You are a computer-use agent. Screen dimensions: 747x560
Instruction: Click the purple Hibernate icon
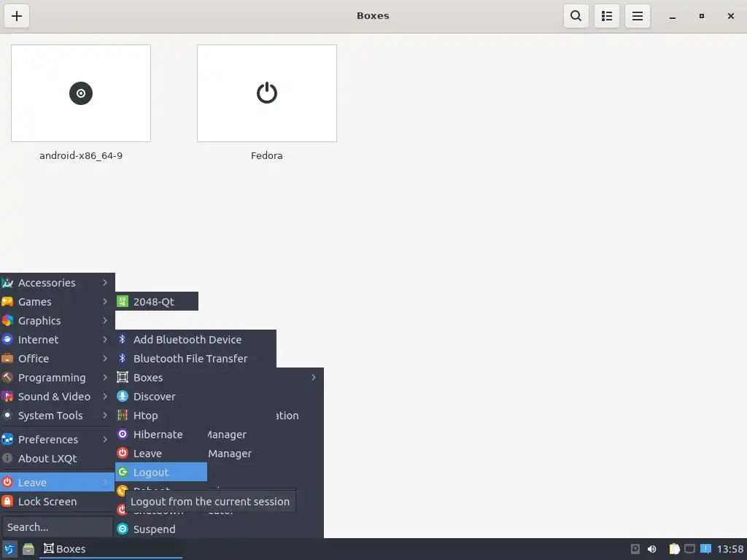(x=123, y=435)
